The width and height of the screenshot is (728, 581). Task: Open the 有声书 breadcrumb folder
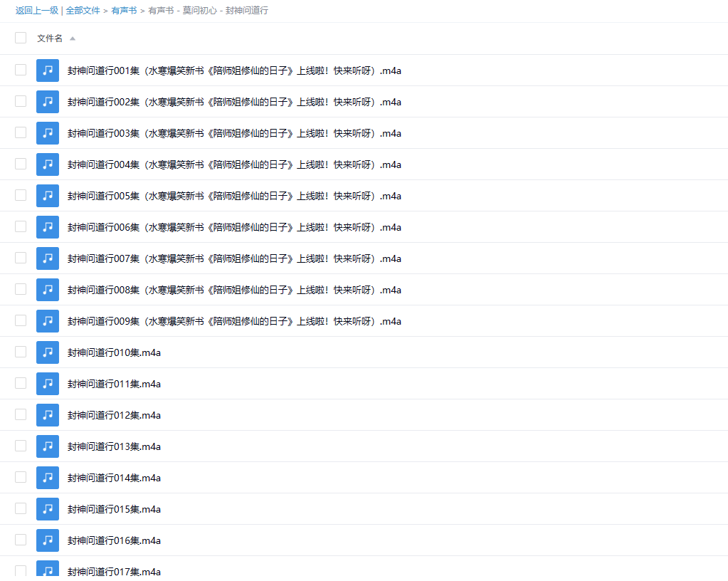click(124, 11)
